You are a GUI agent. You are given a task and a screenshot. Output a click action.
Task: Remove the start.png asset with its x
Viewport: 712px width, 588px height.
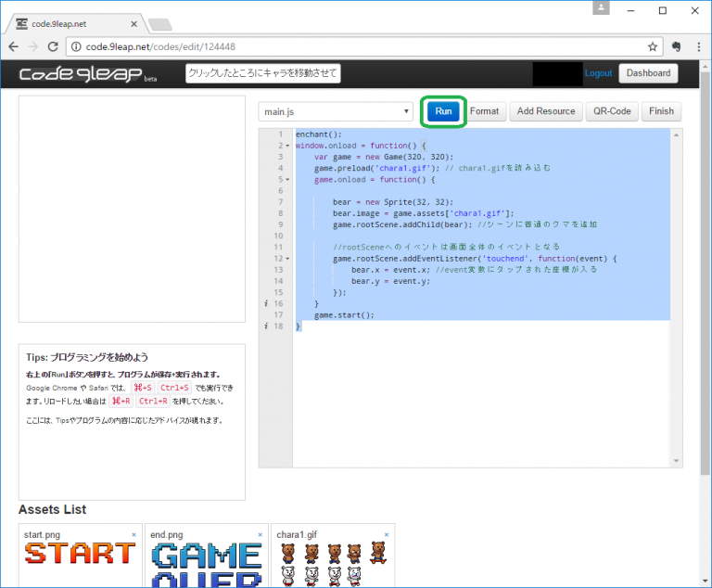point(133,535)
